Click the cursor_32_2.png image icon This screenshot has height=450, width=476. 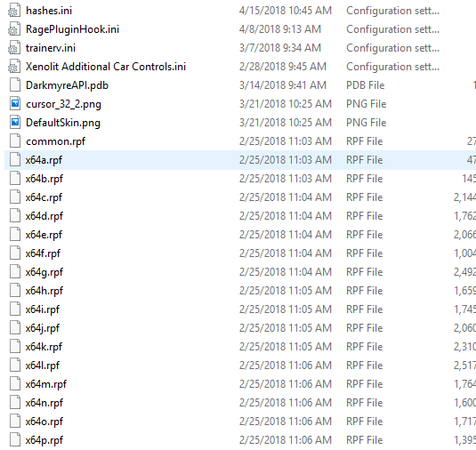(x=15, y=104)
